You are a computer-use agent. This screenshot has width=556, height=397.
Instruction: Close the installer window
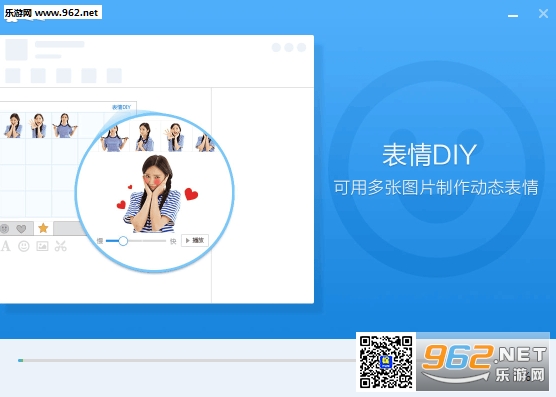point(543,14)
